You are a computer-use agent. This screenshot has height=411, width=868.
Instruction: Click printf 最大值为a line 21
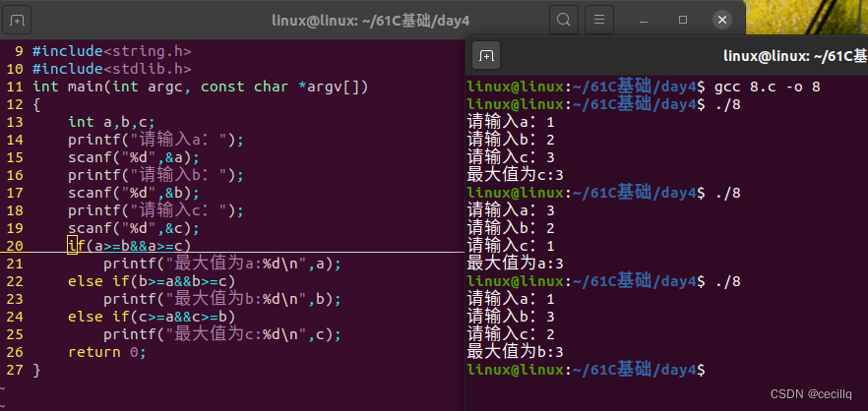[x=222, y=264]
